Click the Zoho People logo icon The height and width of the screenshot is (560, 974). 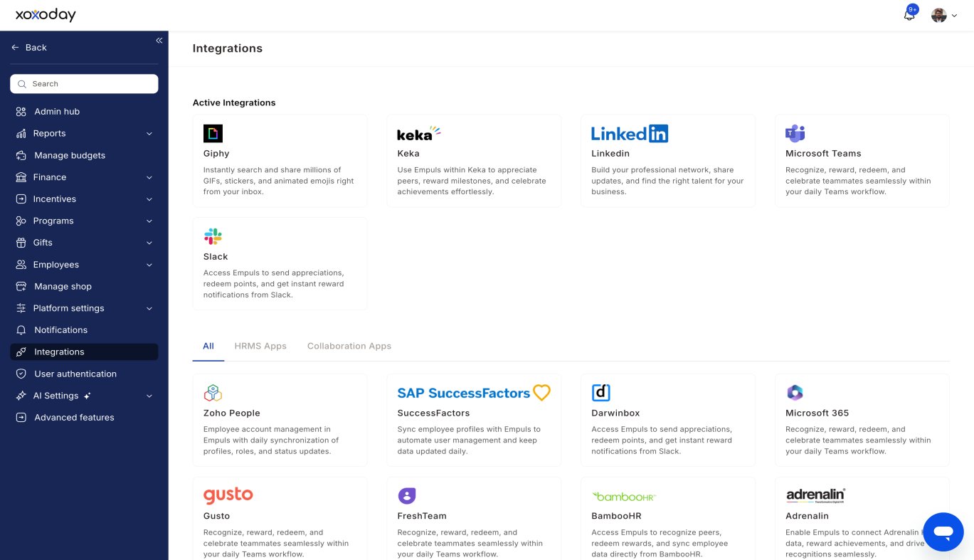[x=213, y=393]
